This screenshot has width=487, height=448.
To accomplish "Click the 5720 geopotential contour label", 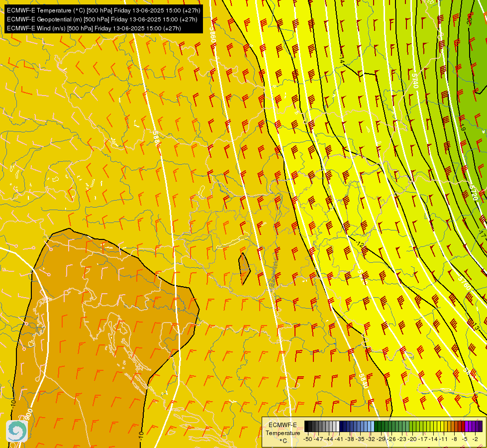I will [473, 193].
